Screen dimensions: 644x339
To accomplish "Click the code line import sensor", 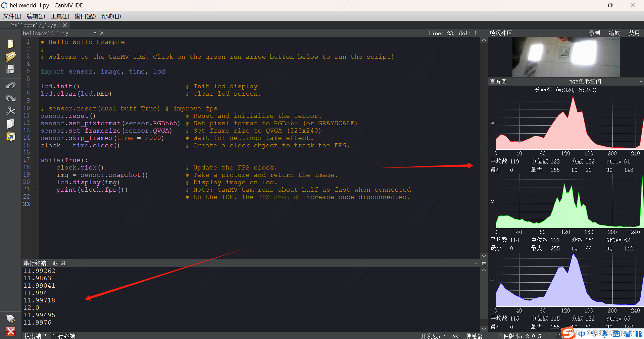I will point(103,71).
